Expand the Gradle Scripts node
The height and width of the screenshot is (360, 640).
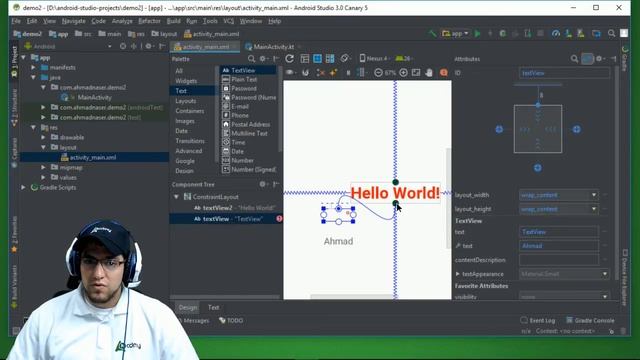click(x=24, y=187)
